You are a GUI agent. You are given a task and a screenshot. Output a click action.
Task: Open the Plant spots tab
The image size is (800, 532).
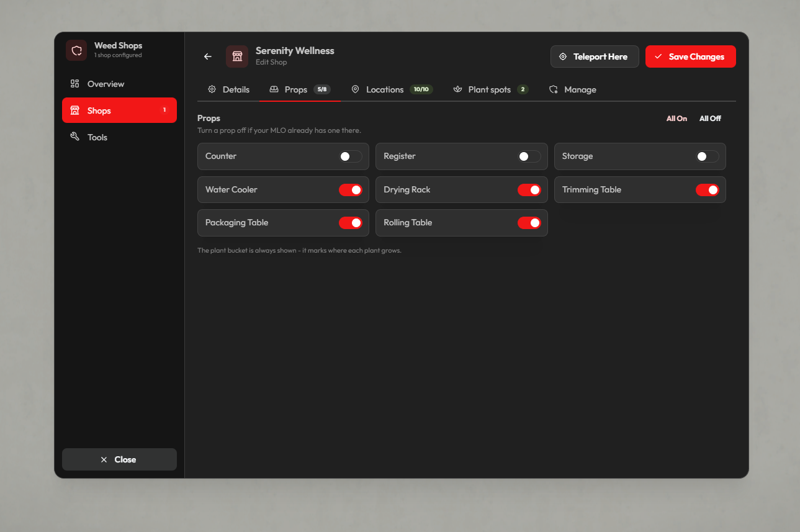point(490,89)
